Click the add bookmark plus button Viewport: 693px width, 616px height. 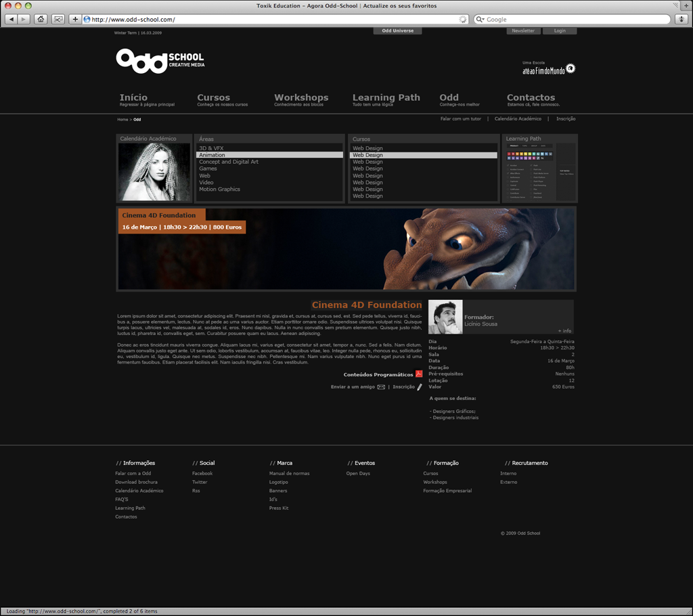(75, 19)
